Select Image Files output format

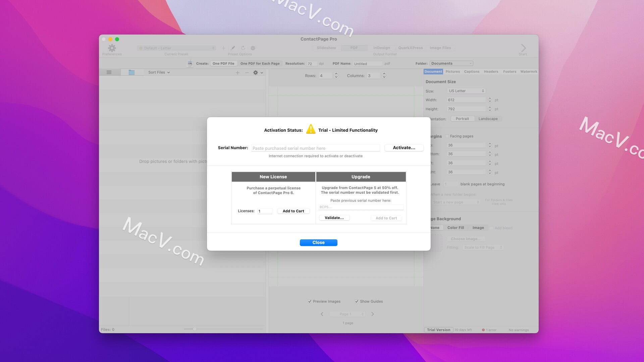(440, 48)
